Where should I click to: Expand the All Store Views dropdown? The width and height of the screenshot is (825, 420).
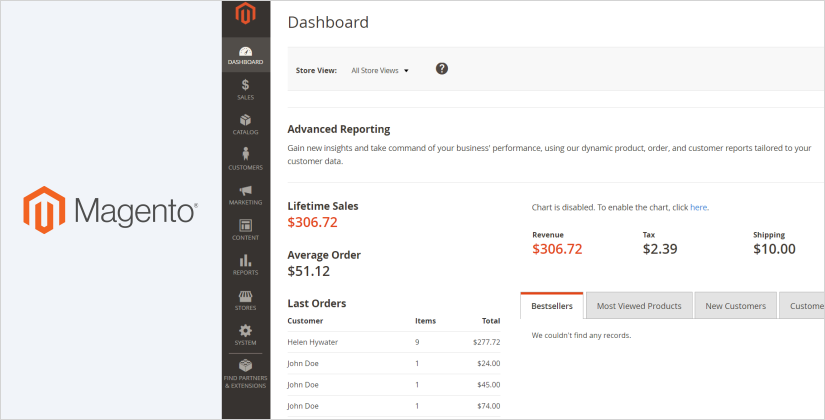[x=380, y=71]
